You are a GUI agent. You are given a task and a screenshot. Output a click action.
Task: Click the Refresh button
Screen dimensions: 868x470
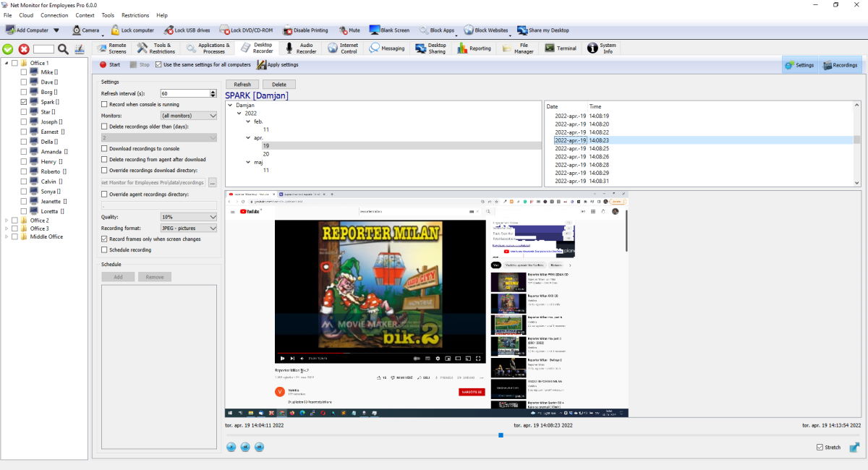coord(242,85)
